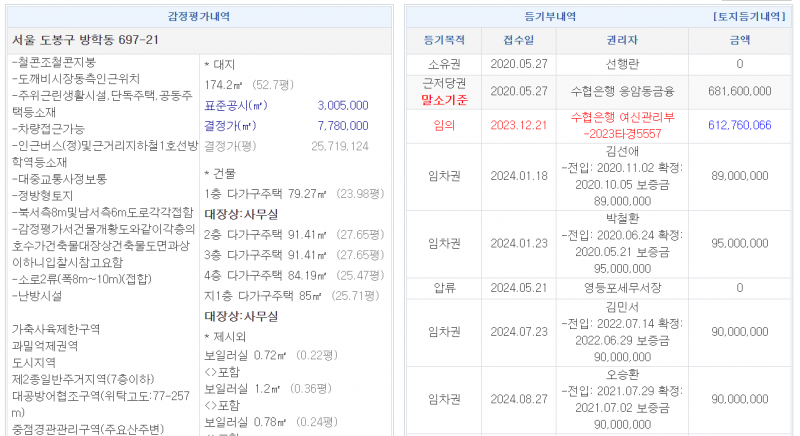Click the 결정가(㎡) value 7,780,000
The image size is (800, 436).
(342, 125)
